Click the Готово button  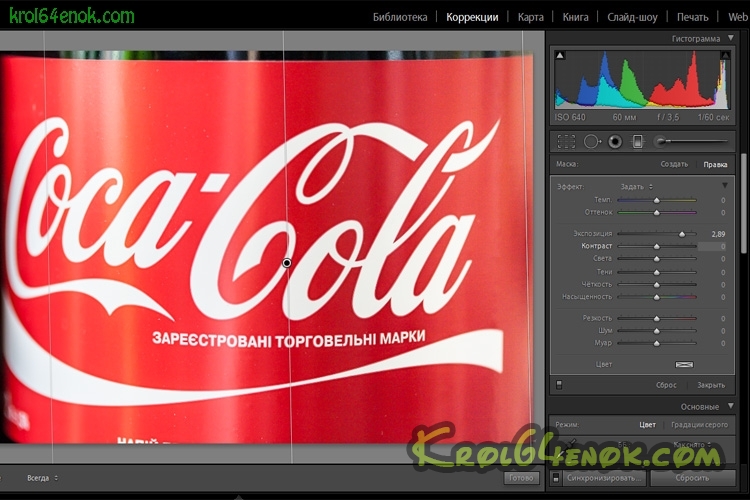pos(521,478)
